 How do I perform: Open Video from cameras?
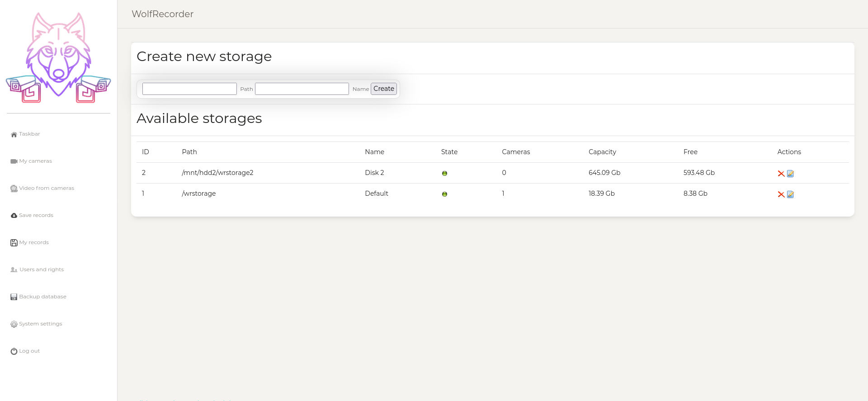46,189
